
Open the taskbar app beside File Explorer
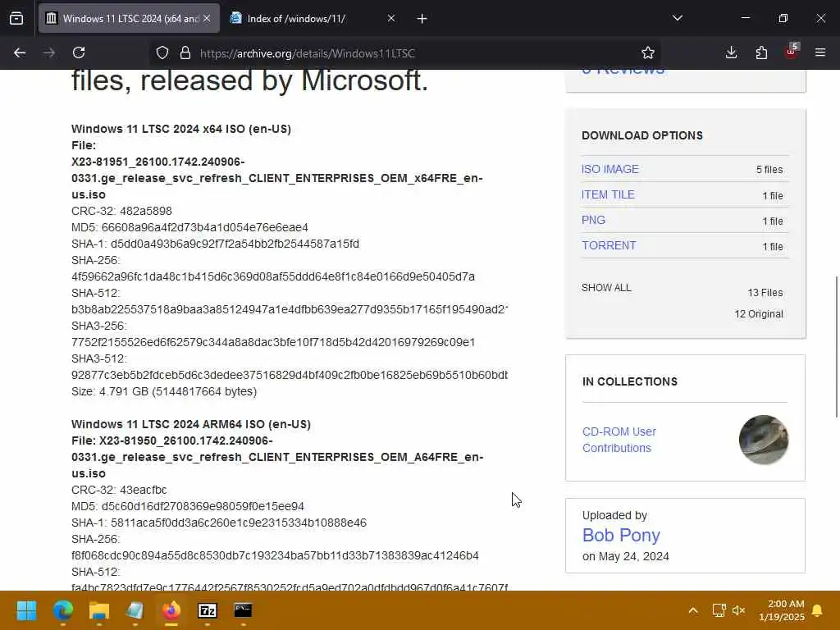[135, 610]
